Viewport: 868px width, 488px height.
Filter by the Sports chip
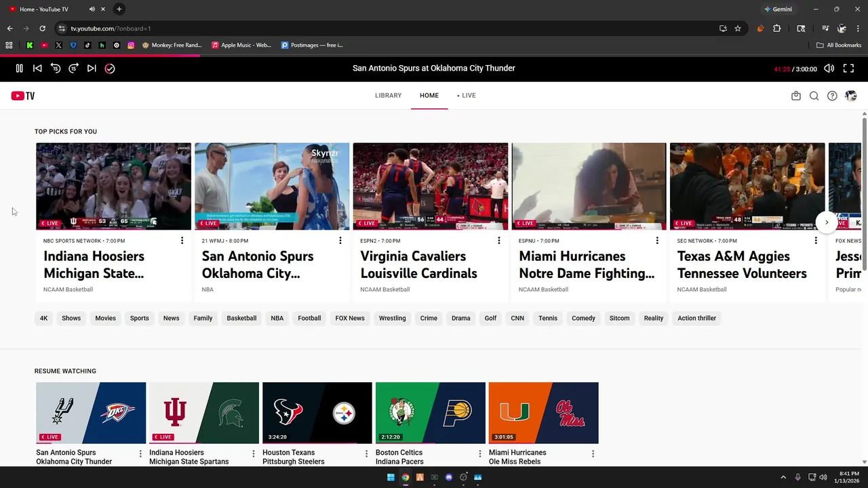coord(139,318)
